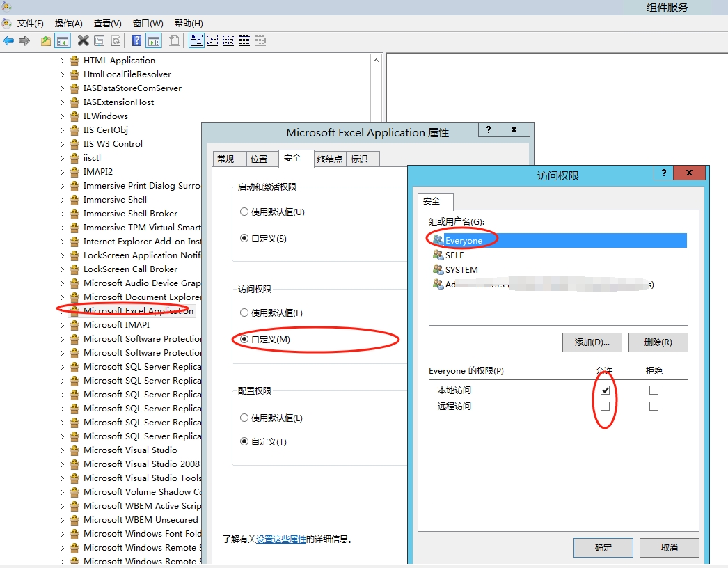728x568 pixels.
Task: Switch to Small Icons view
Action: 213,41
